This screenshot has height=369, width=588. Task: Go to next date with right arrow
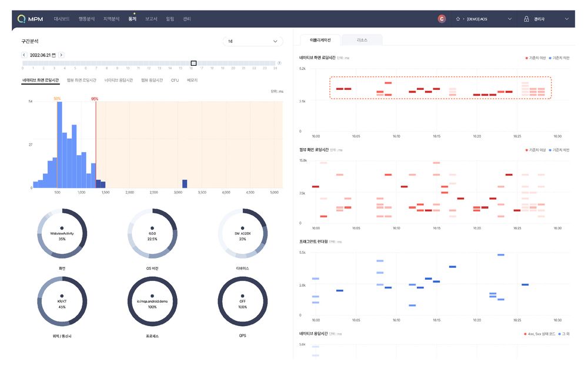coord(61,55)
